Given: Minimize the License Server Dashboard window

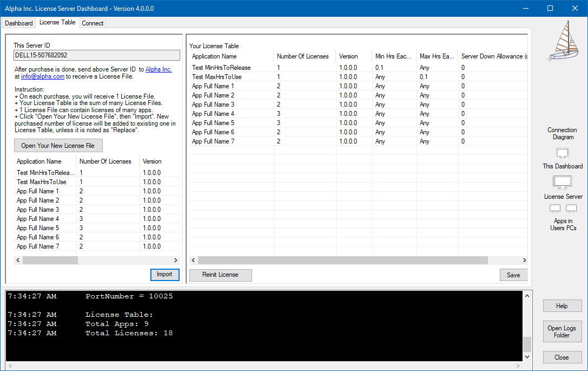Looking at the screenshot, I should pyautogui.click(x=526, y=8).
